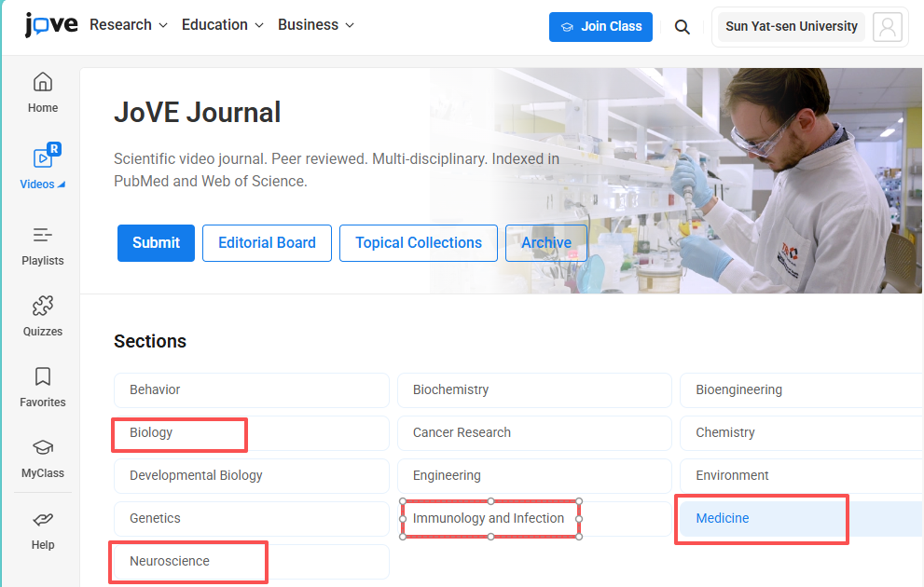Open the search magnifier icon
Screen dimensions: 924x587
click(x=683, y=27)
